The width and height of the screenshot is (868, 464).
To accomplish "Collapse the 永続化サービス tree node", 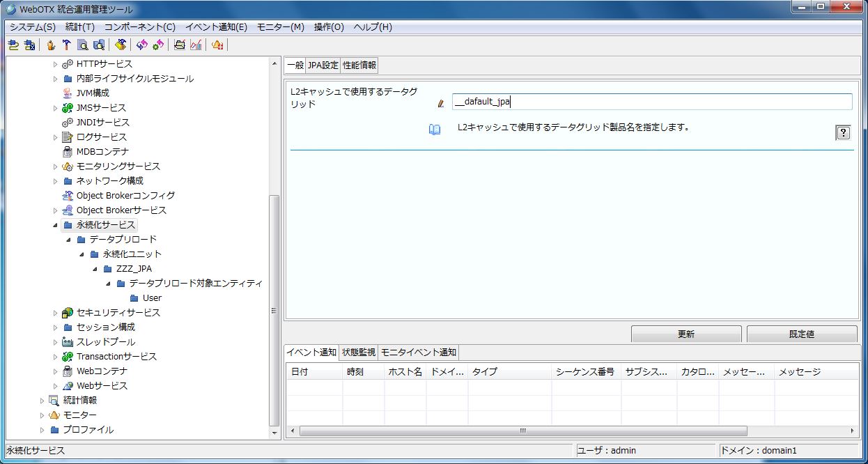I will tap(56, 225).
